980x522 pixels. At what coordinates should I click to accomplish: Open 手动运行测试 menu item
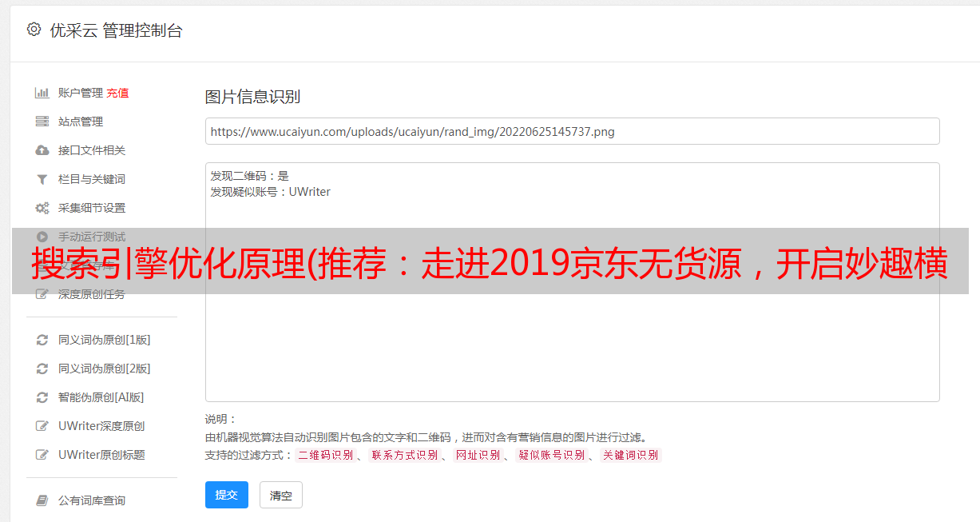pyautogui.click(x=92, y=237)
